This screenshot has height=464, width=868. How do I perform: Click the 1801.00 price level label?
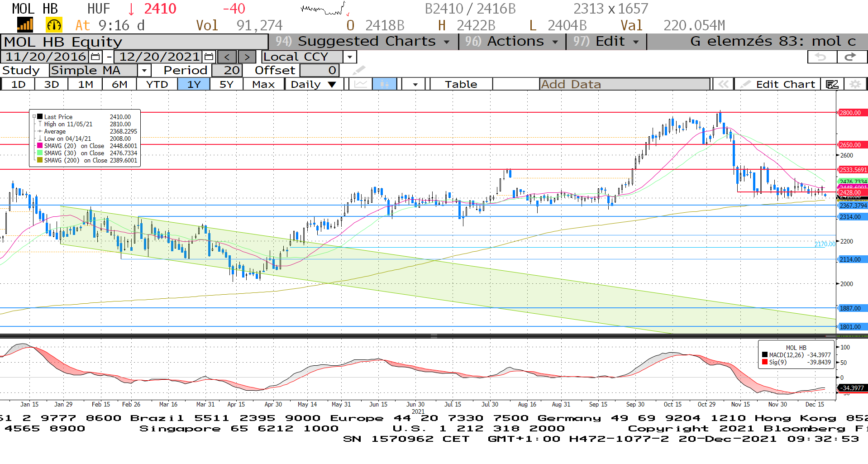click(x=853, y=327)
